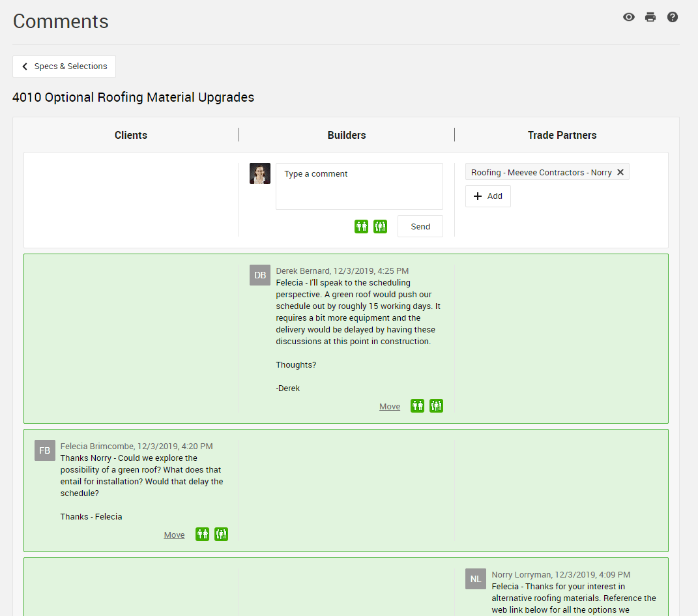Viewport: 698px width, 616px height.
Task: Toggle two-person icon on Derek Bernard's comment
Action: coord(417,405)
